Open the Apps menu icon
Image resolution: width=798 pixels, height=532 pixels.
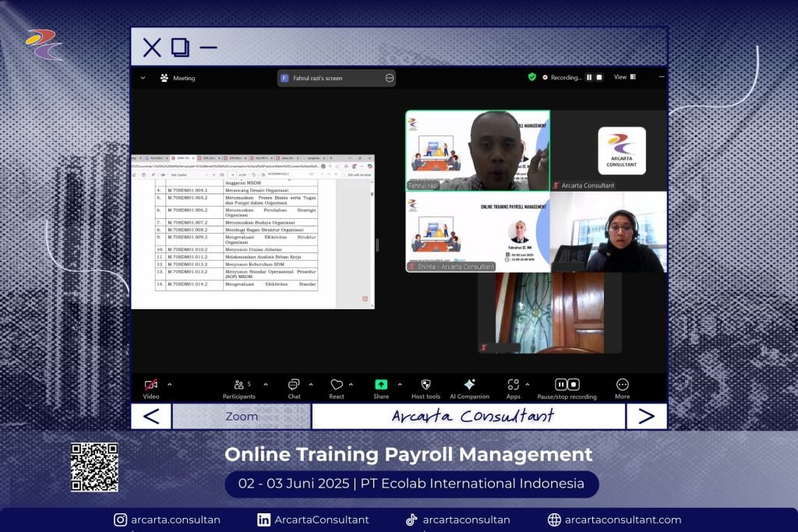pos(513,385)
